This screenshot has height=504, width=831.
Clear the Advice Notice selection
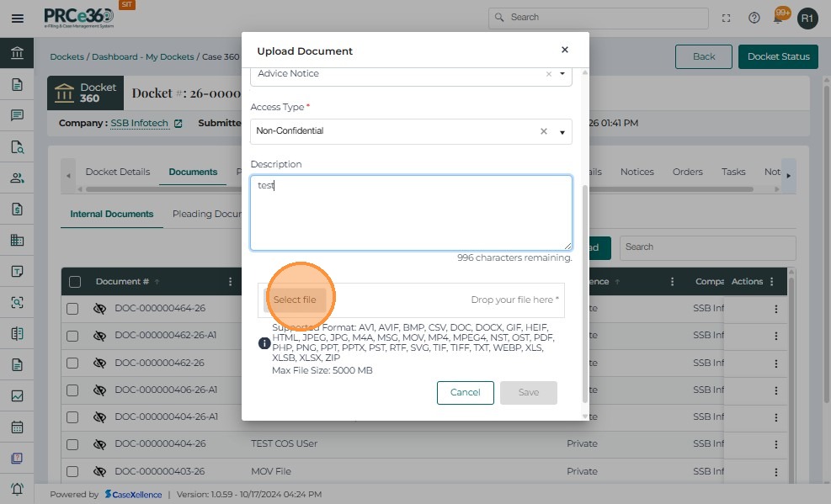pyautogui.click(x=549, y=74)
